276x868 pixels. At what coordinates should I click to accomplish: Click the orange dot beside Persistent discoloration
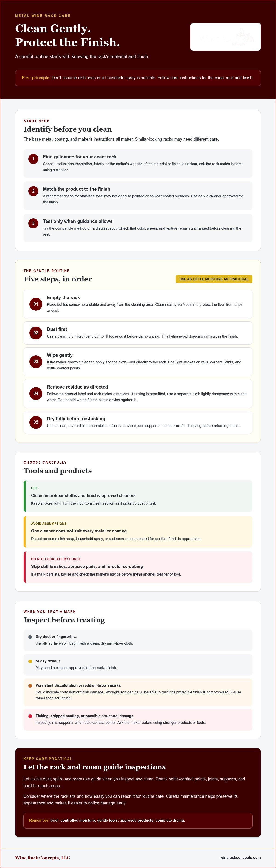click(x=30, y=686)
